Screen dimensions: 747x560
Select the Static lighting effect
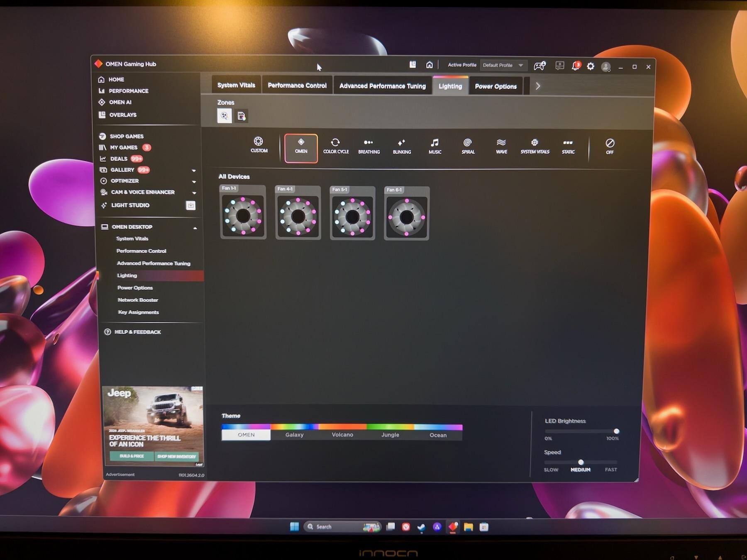click(x=568, y=147)
